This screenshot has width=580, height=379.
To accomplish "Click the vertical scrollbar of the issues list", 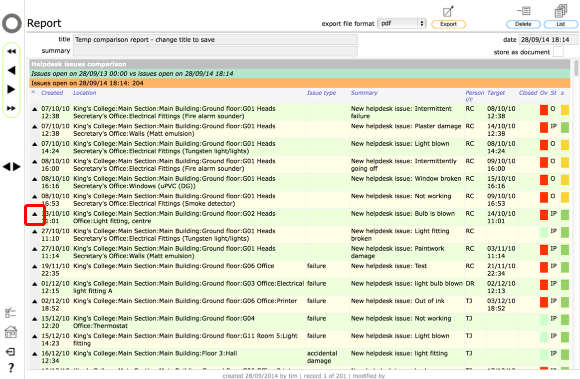I will 576,68.
